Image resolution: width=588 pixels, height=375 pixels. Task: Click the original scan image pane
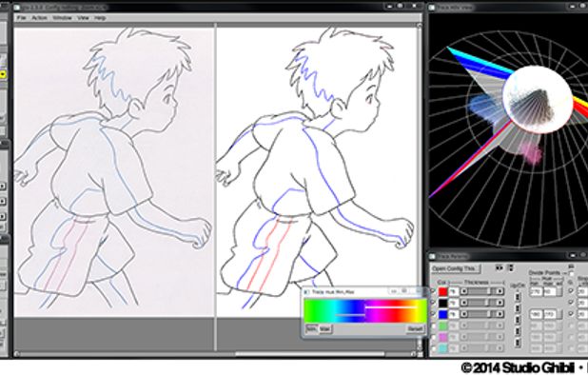[114, 171]
